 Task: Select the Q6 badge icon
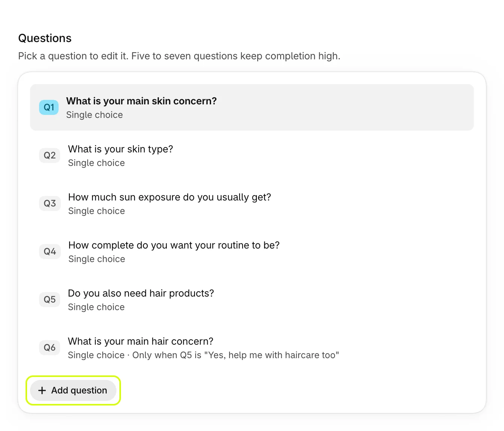(x=50, y=348)
